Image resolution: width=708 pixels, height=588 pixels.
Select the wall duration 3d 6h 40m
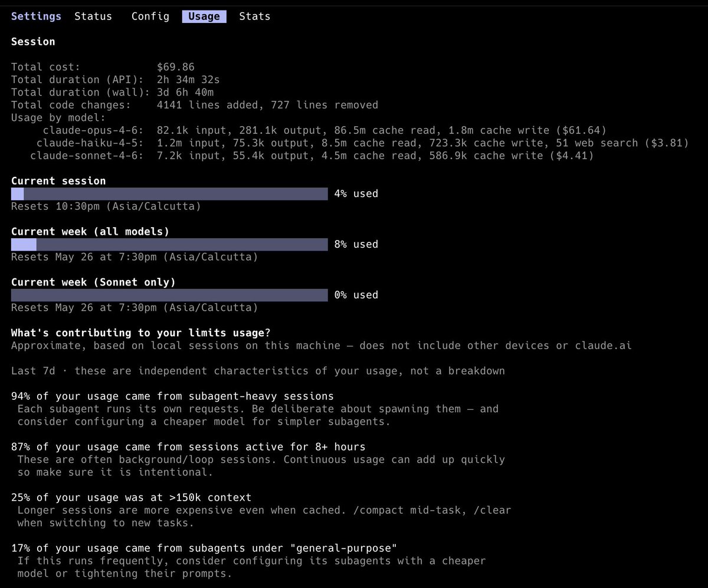click(185, 93)
